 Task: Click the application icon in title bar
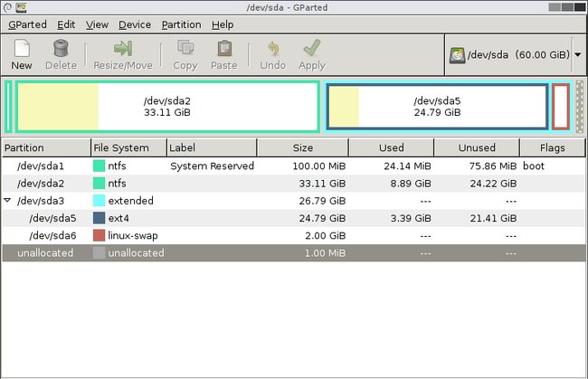(x=21, y=7)
